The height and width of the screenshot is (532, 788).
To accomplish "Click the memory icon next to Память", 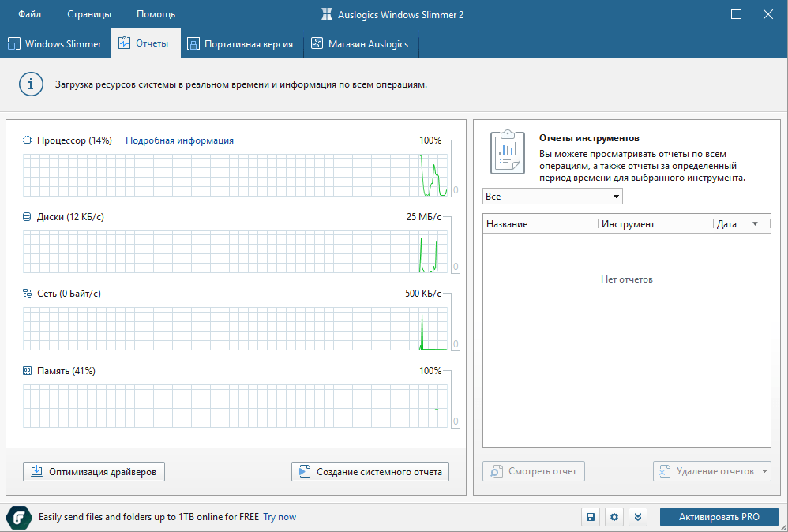I will click(x=27, y=371).
